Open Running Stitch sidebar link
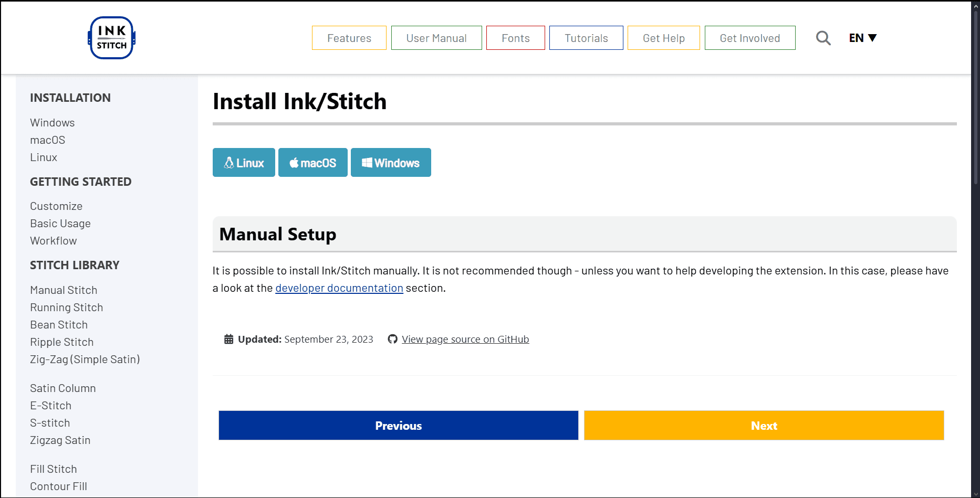980x498 pixels. coord(67,308)
